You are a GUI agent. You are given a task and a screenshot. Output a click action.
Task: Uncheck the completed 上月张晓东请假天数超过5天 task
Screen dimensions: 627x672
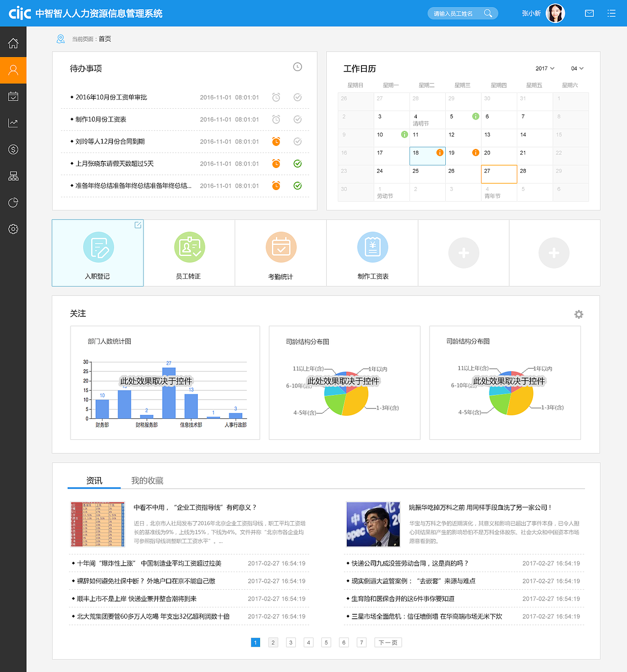tap(297, 164)
